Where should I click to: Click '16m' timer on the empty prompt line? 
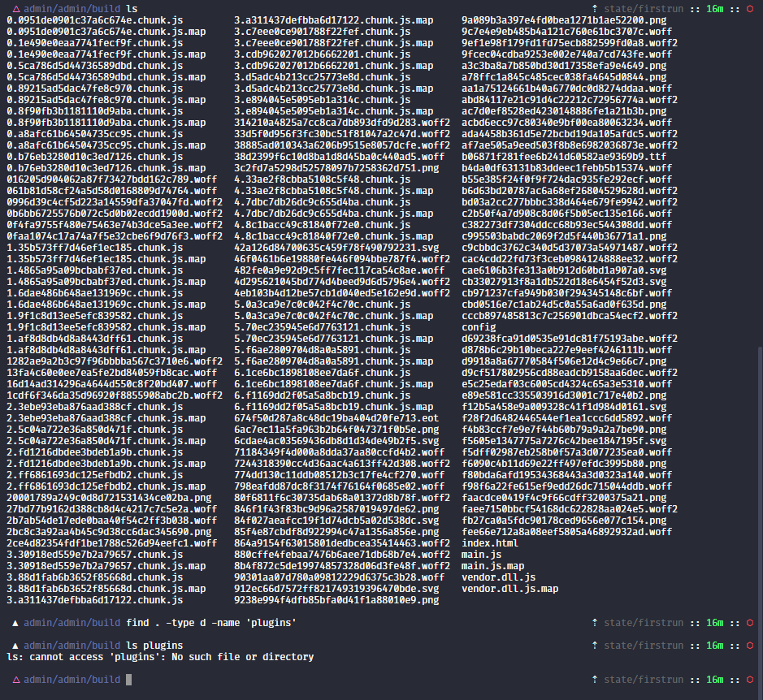coord(715,680)
